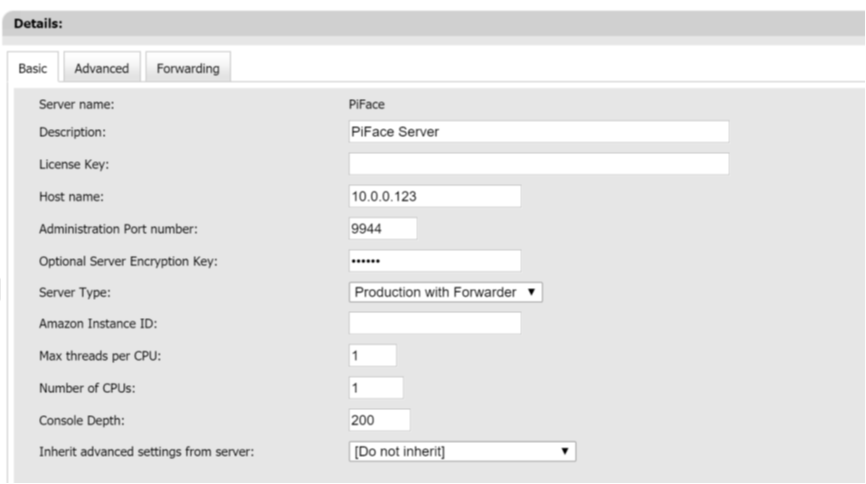866x484 pixels.
Task: Click the Console Depth input box
Action: 379,420
